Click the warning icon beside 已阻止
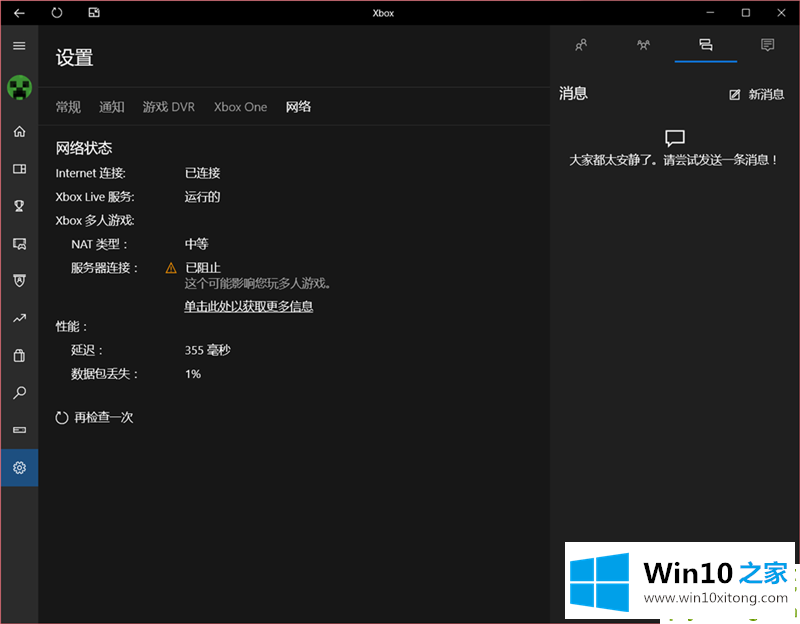The width and height of the screenshot is (800, 624). click(171, 268)
